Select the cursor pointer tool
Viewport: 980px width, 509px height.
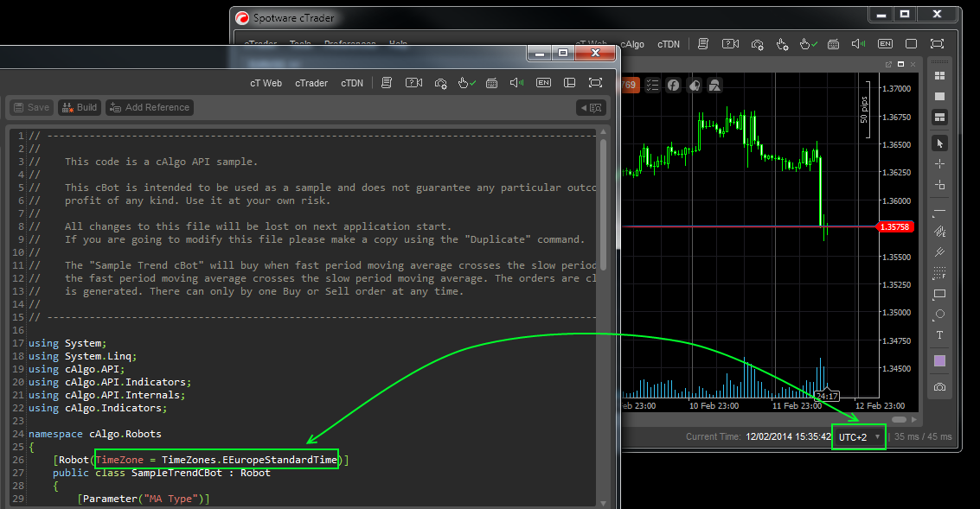pyautogui.click(x=939, y=143)
